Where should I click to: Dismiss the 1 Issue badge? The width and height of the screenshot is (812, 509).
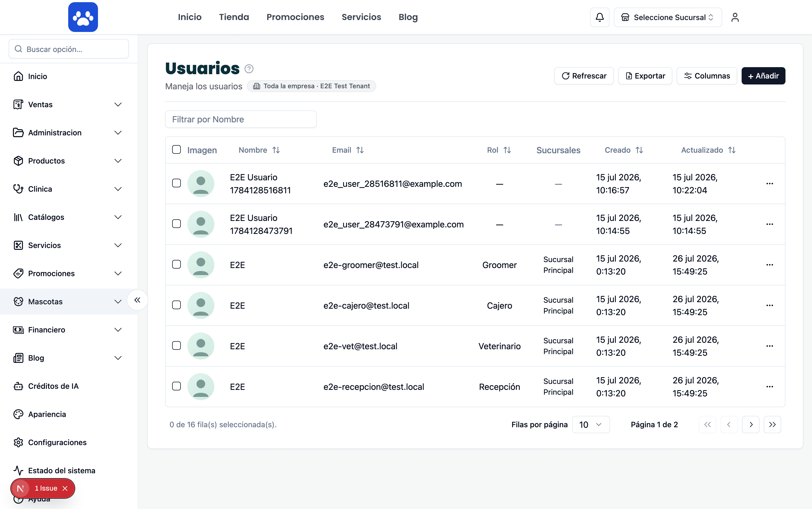point(65,488)
